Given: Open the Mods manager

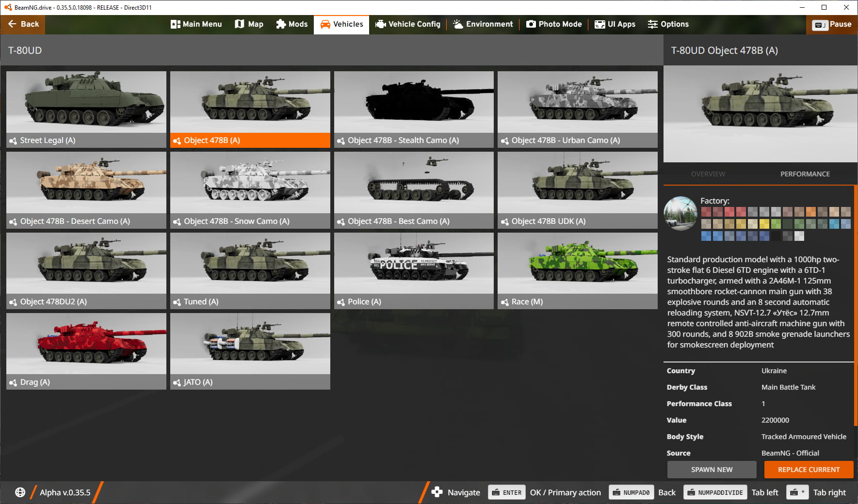Looking at the screenshot, I should [291, 24].
